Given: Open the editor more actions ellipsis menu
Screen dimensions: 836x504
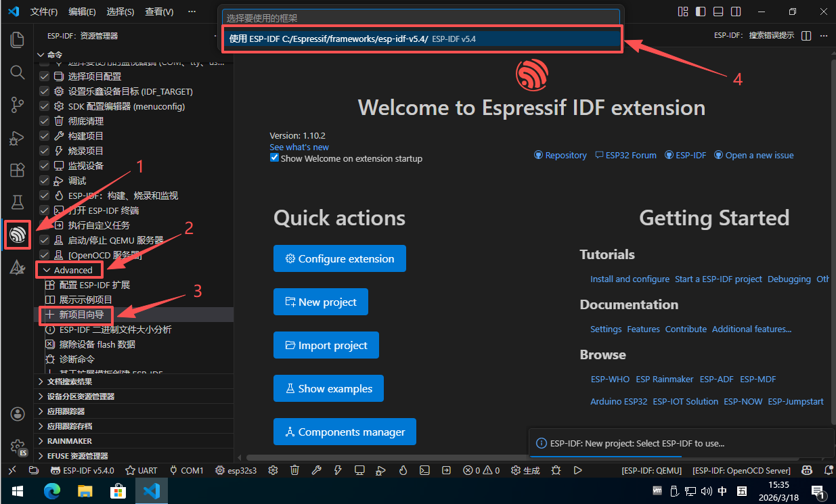Looking at the screenshot, I should [824, 36].
